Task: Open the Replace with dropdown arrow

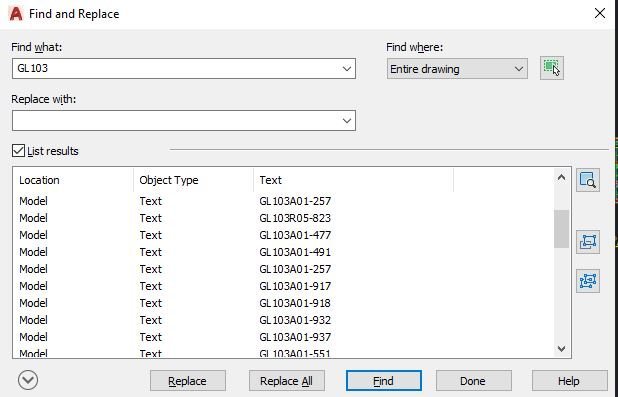Action: click(x=346, y=121)
